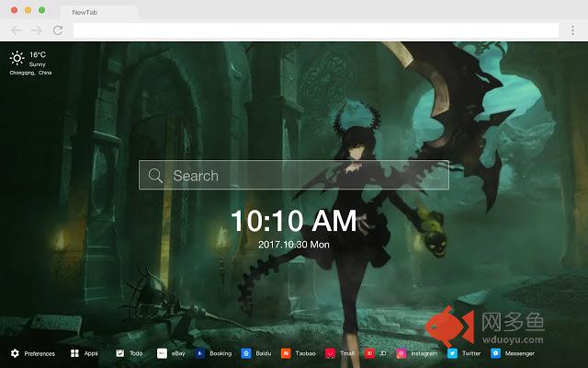Launch the JD shortcut icon
This screenshot has height=368, width=588.
point(369,353)
